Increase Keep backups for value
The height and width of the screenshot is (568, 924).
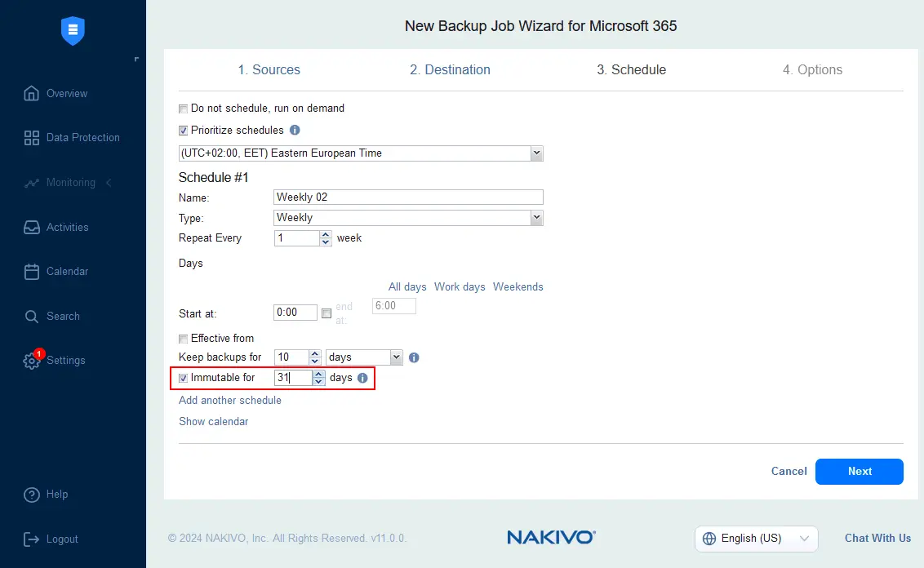click(x=315, y=353)
